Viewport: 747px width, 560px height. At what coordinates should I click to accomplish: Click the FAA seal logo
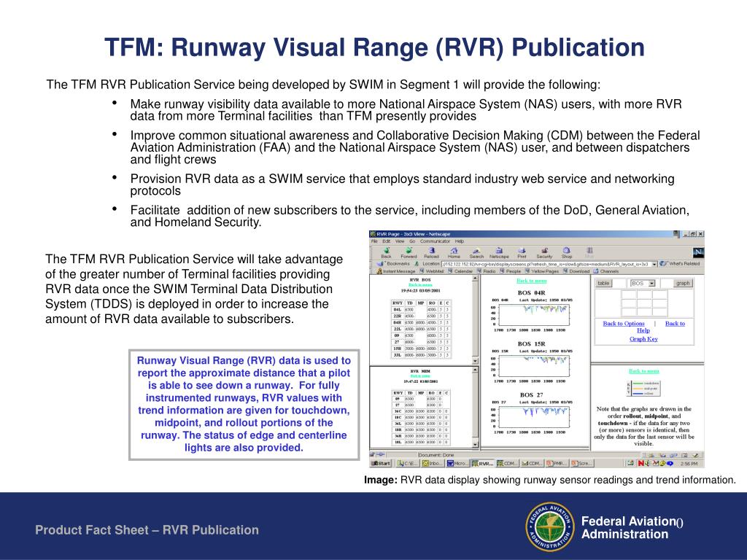[549, 526]
